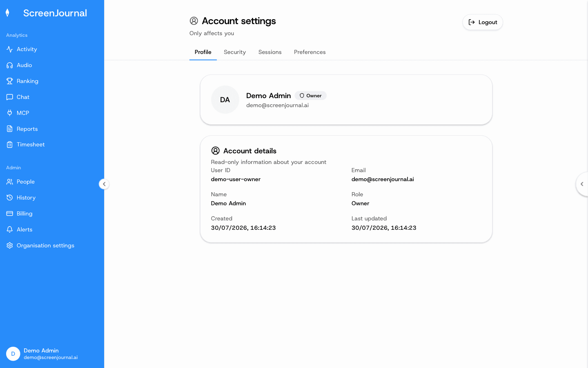The height and width of the screenshot is (368, 588).
Task: Click the ScreenJournal brand name
Action: point(55,13)
